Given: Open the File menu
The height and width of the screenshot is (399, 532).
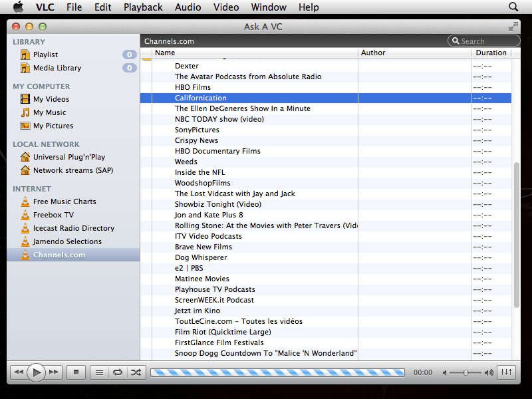Looking at the screenshot, I should tap(74, 7).
